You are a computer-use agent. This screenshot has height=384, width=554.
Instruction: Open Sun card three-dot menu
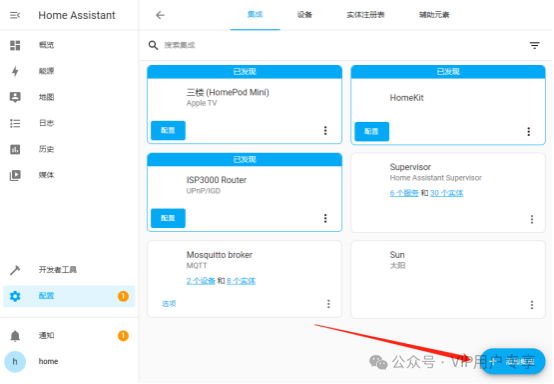[532, 305]
